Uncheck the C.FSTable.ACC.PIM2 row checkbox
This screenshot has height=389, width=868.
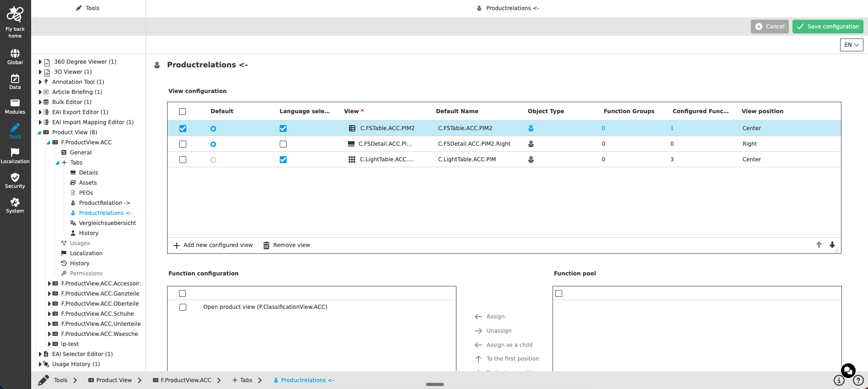click(x=183, y=129)
